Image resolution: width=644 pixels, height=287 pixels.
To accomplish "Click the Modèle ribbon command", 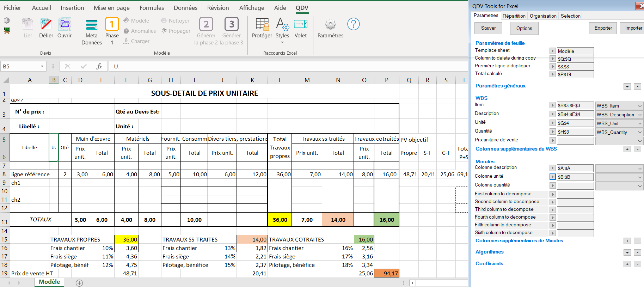I will pos(136,21).
